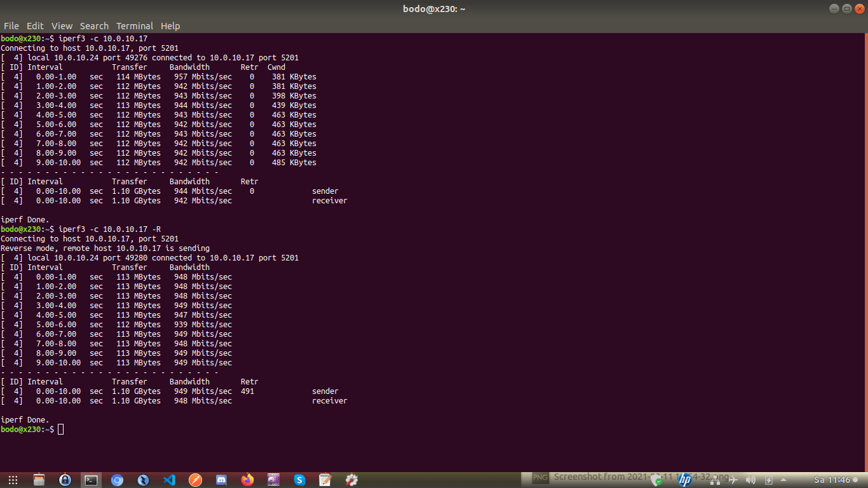Open the Terminal menu
The height and width of the screenshot is (488, 868).
click(x=135, y=26)
